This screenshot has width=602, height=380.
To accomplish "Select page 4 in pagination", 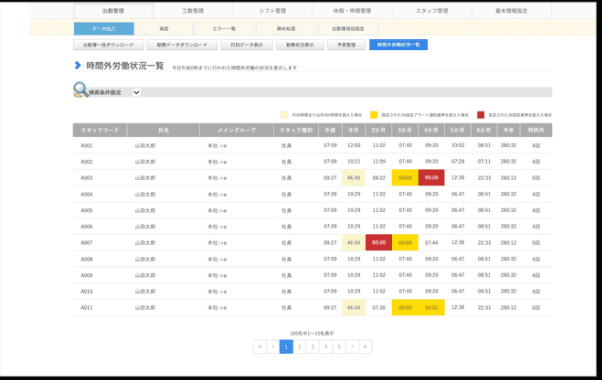I will pos(326,347).
